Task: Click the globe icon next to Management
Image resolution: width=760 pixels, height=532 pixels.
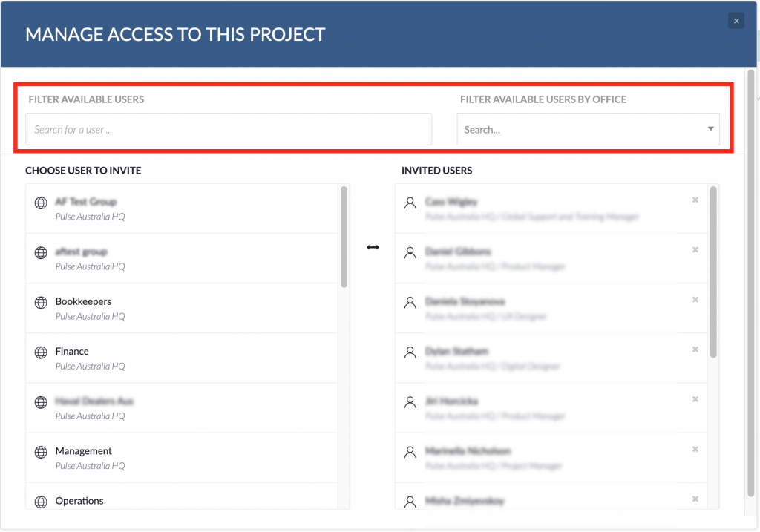Action: (42, 453)
